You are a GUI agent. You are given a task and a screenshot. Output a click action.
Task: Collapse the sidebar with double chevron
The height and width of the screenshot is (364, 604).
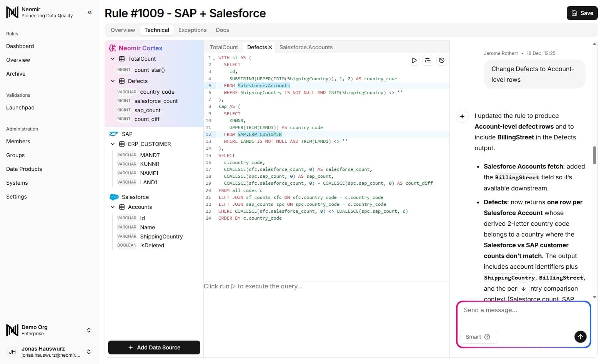point(90,12)
